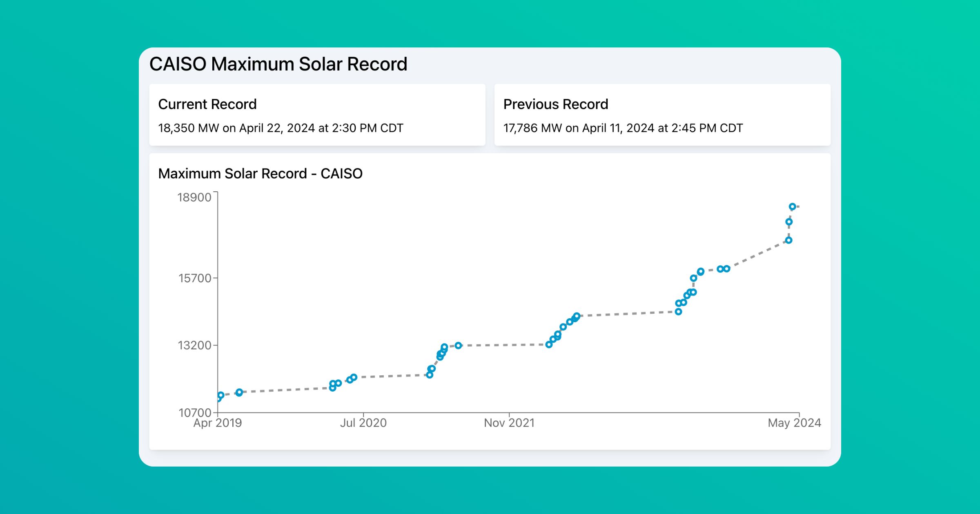Click the CAISO Maximum Solar Record page title
This screenshot has height=514, width=980.
point(279,64)
